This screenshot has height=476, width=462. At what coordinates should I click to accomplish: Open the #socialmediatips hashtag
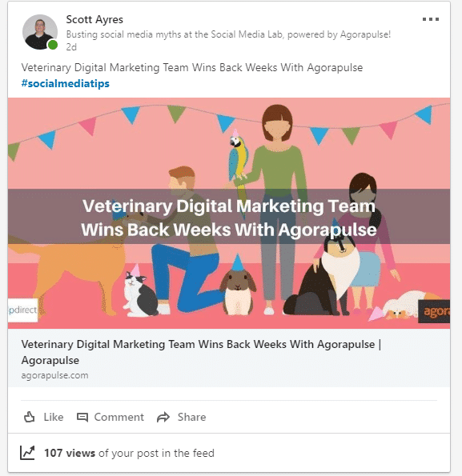pyautogui.click(x=66, y=83)
